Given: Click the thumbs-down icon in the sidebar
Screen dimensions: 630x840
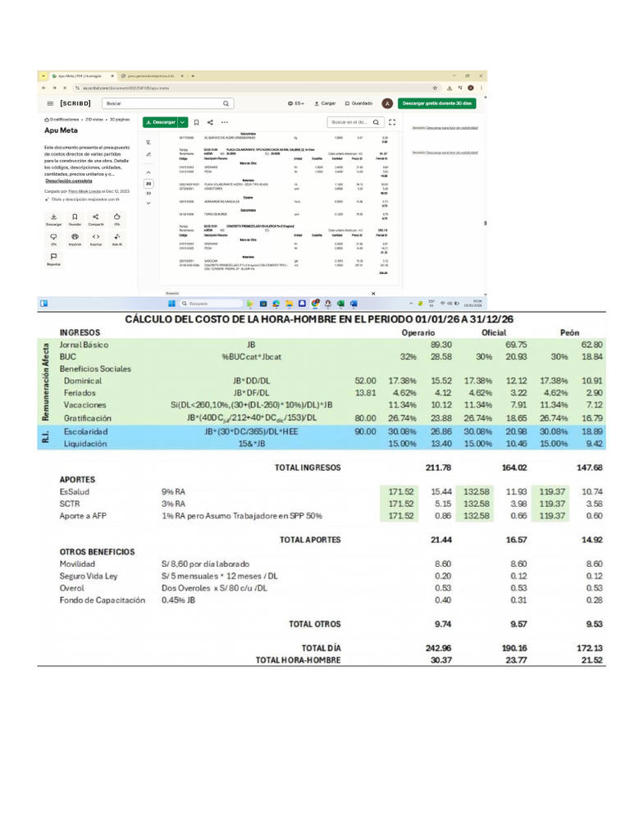Looking at the screenshot, I should 53,239.
